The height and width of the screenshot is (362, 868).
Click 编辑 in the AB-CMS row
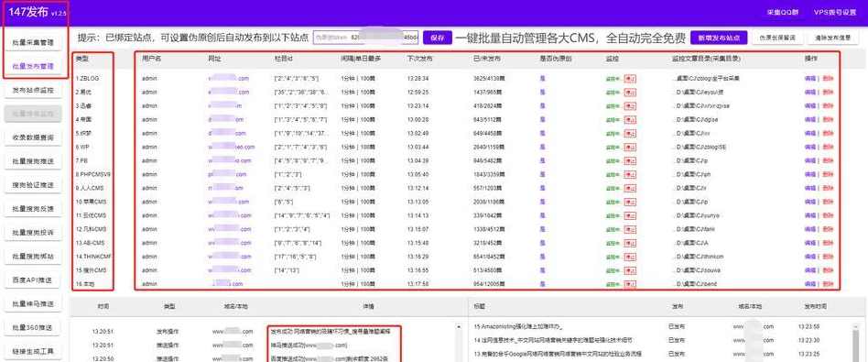[x=809, y=243]
